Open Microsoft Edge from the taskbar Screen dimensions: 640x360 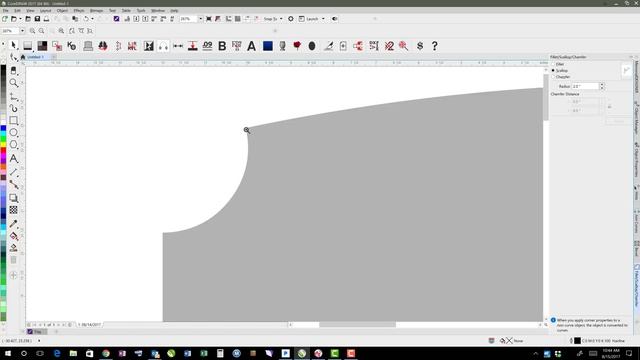(x=57, y=353)
